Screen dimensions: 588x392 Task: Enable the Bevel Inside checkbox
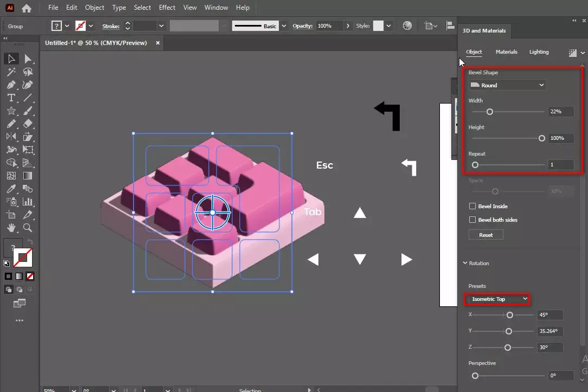click(x=474, y=206)
